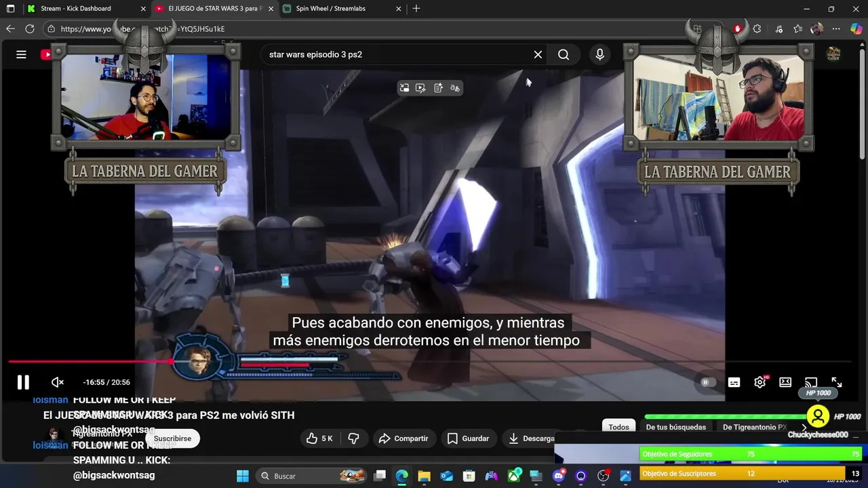Viewport: 868px width, 488px height.
Task: Open the La Taberna Gamer channel avatar
Action: pos(833,54)
